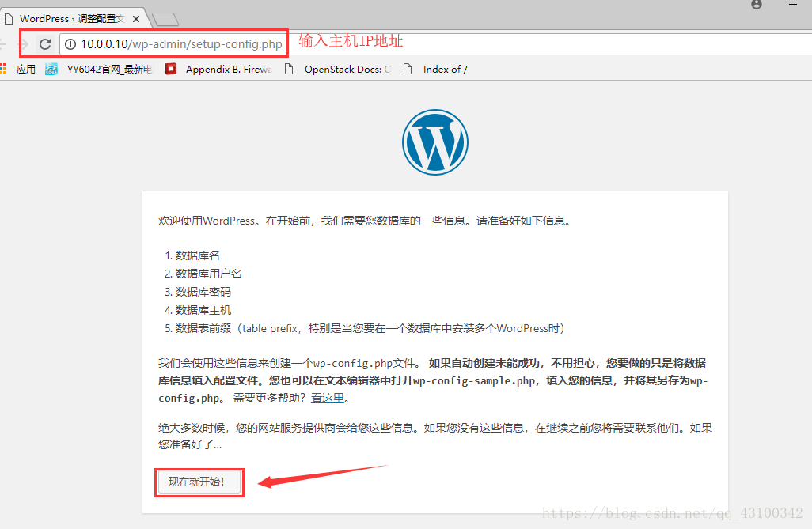Close the WordPress browser tab
This screenshot has width=812, height=529.
(136, 19)
